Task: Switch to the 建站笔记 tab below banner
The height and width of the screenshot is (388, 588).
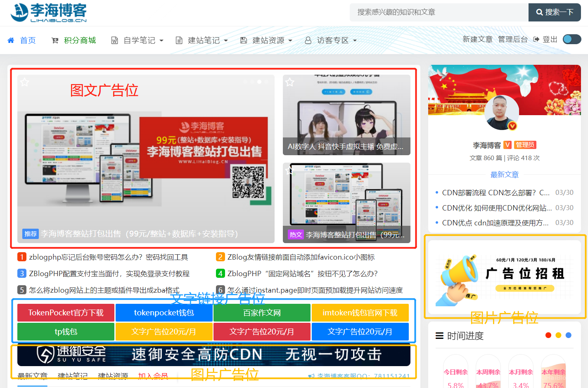Action: pyautogui.click(x=73, y=376)
